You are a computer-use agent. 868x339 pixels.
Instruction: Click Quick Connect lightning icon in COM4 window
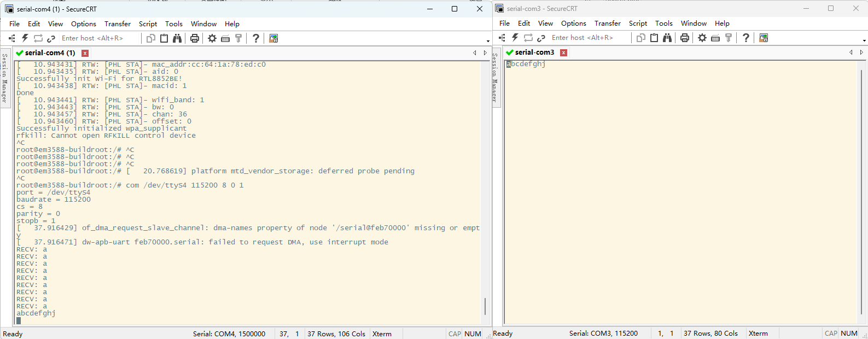tap(25, 38)
